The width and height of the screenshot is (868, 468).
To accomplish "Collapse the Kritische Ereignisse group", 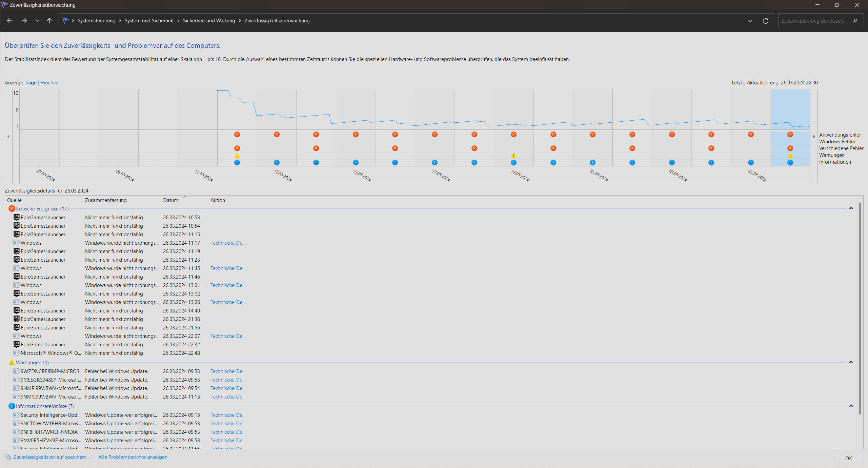I will point(851,208).
